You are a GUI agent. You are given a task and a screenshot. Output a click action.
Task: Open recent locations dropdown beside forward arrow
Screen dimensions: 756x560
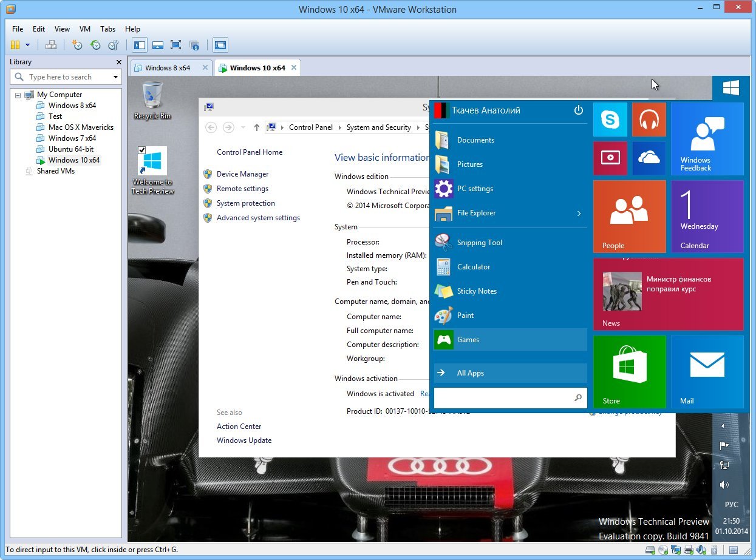[x=243, y=127]
